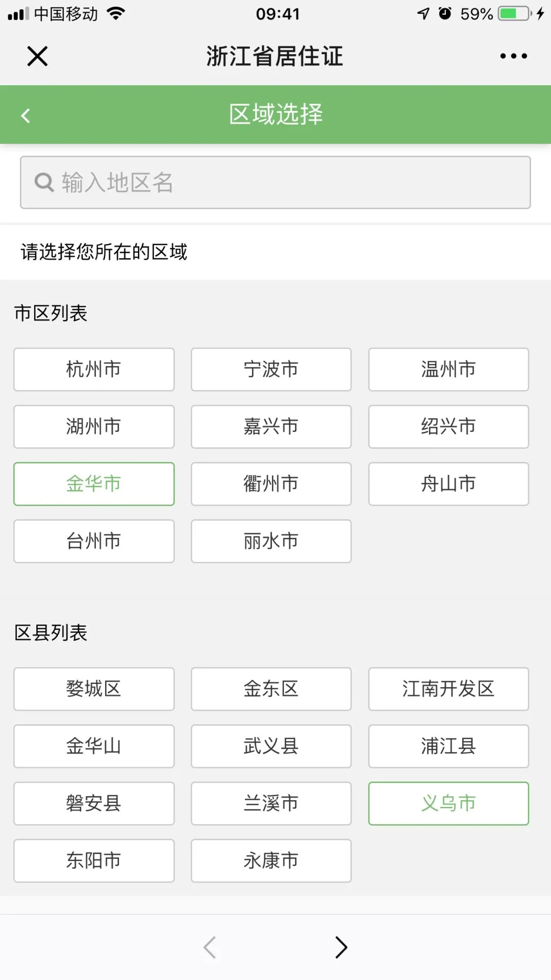The width and height of the screenshot is (551, 980).
Task: Open the three-dot more options menu
Action: [x=513, y=56]
